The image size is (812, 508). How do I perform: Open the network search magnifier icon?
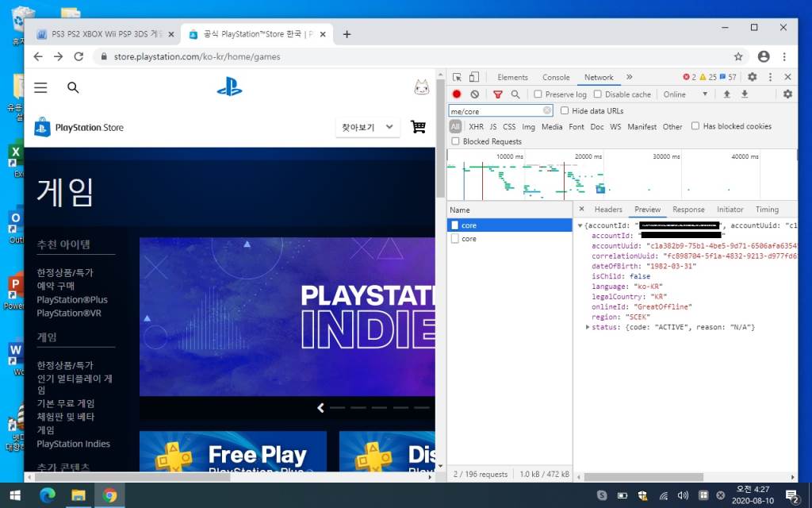(x=515, y=94)
